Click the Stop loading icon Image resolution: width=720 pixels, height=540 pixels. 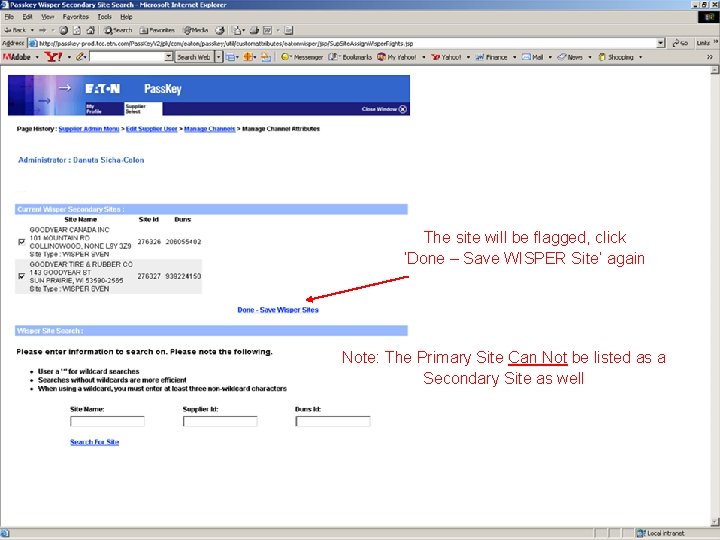coord(63,30)
